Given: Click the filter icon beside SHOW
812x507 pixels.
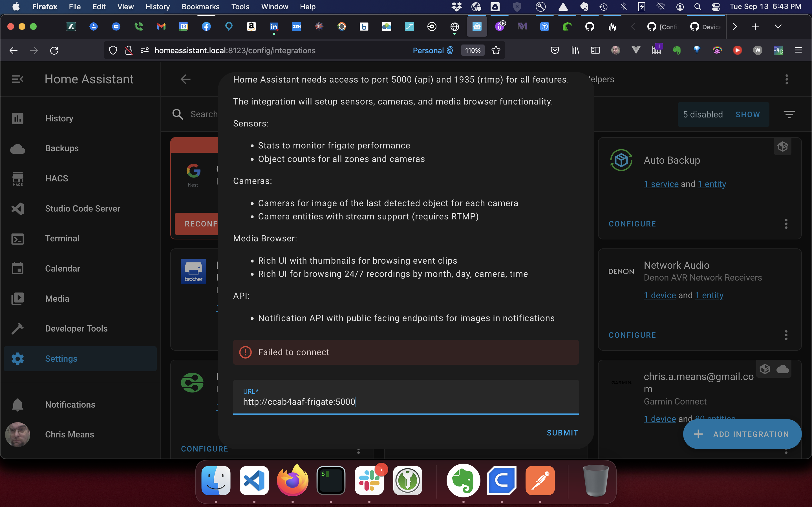Looking at the screenshot, I should pyautogui.click(x=789, y=114).
